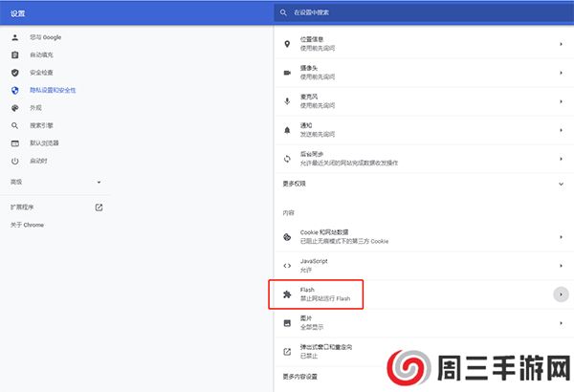The width and height of the screenshot is (574, 392).
Task: Open Flash settings via its arrow button
Action: click(x=561, y=294)
